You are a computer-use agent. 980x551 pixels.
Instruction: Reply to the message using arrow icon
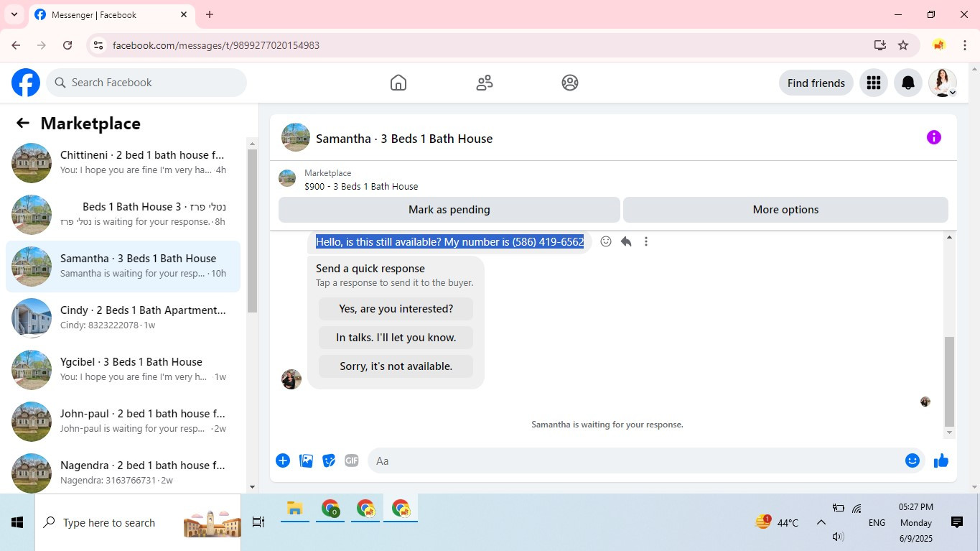(626, 241)
